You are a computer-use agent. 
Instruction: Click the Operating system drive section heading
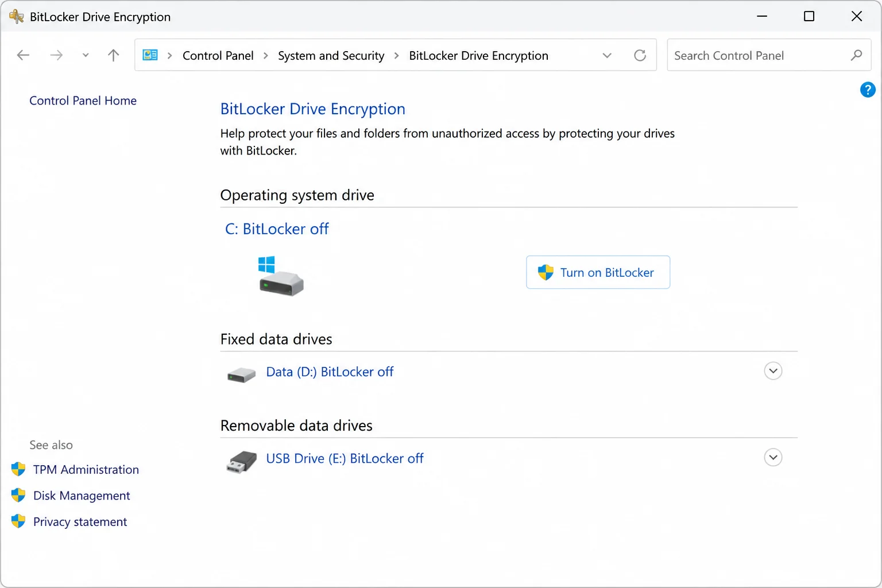(297, 195)
